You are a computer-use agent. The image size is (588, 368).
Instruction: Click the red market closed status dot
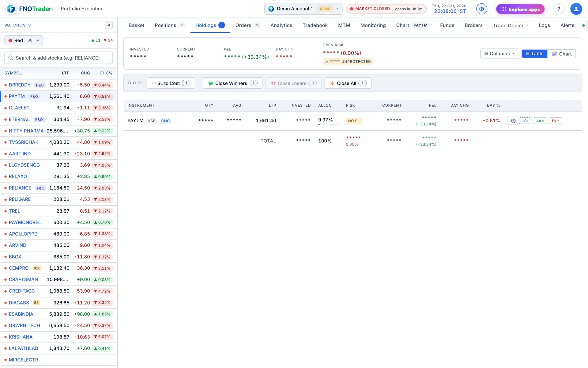click(x=352, y=9)
